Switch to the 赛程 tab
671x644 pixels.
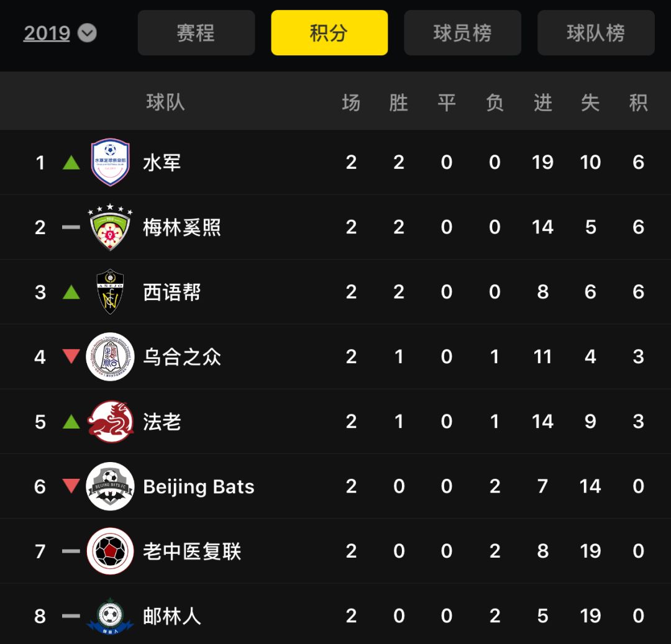pos(196,33)
